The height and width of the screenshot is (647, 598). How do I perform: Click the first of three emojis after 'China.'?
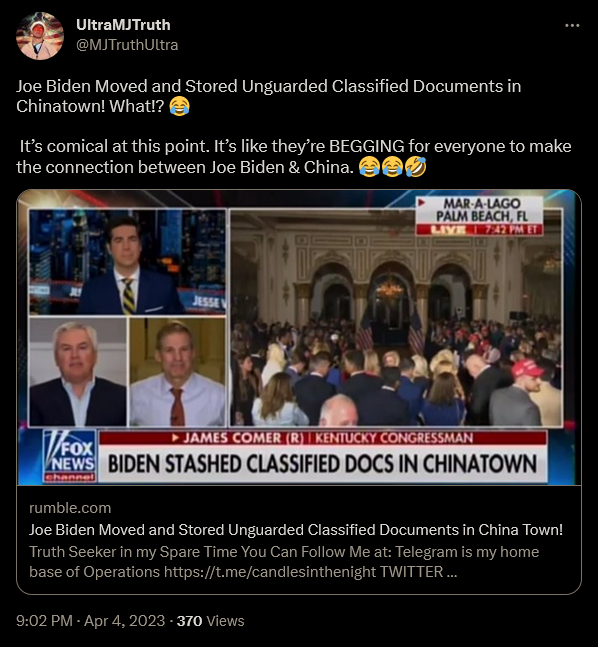(x=369, y=167)
